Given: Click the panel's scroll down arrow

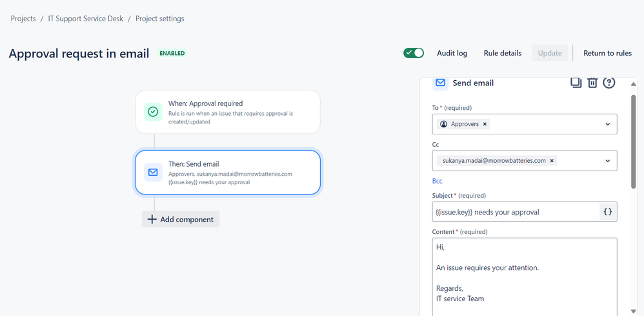Looking at the screenshot, I should [x=633, y=311].
